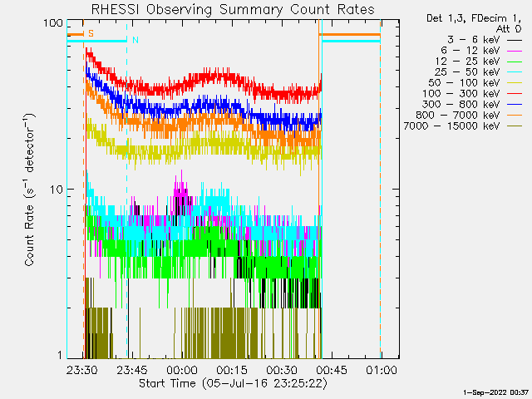This screenshot has width=532, height=399.
Task: Click the y-axis tick label '100'
Action: (x=53, y=23)
